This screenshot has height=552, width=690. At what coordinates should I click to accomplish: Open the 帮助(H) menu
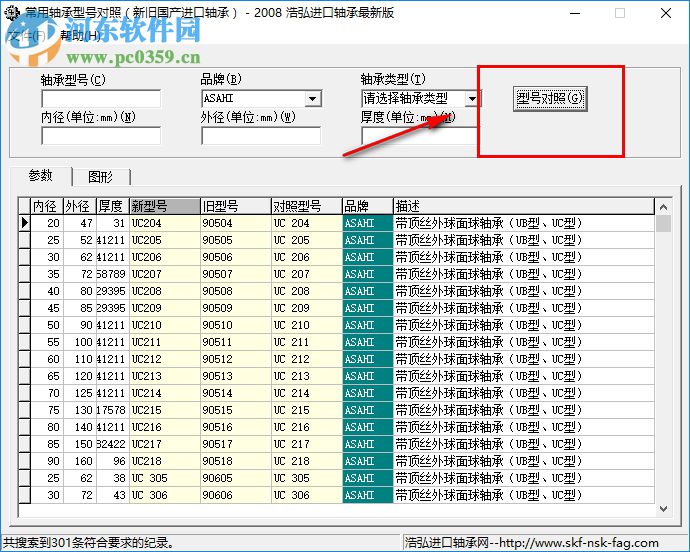81,36
